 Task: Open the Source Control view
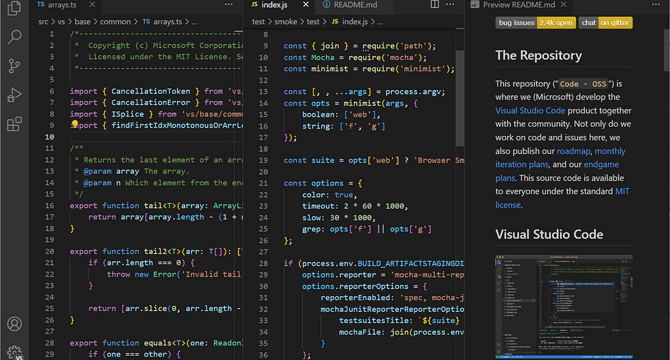[x=14, y=66]
